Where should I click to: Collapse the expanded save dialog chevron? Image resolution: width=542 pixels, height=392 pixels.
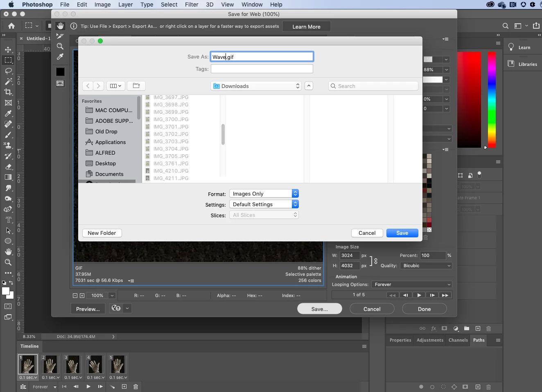click(x=309, y=86)
